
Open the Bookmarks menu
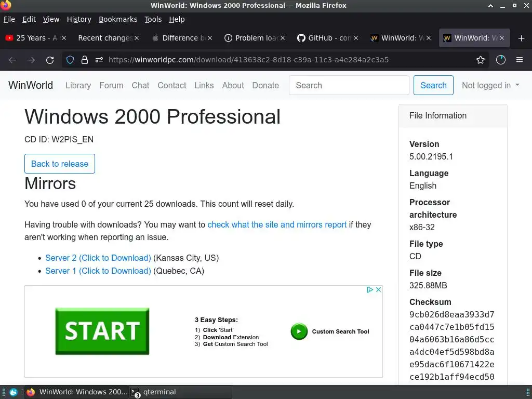(x=118, y=19)
